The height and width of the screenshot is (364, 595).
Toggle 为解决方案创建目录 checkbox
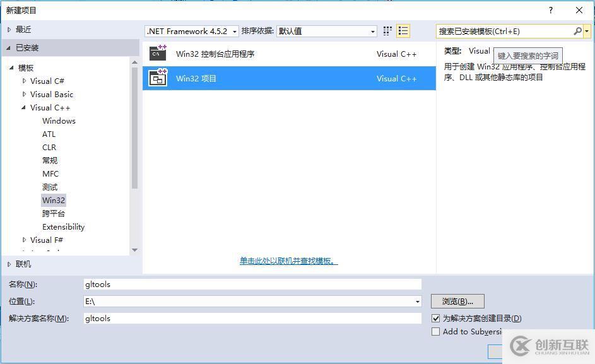point(435,318)
